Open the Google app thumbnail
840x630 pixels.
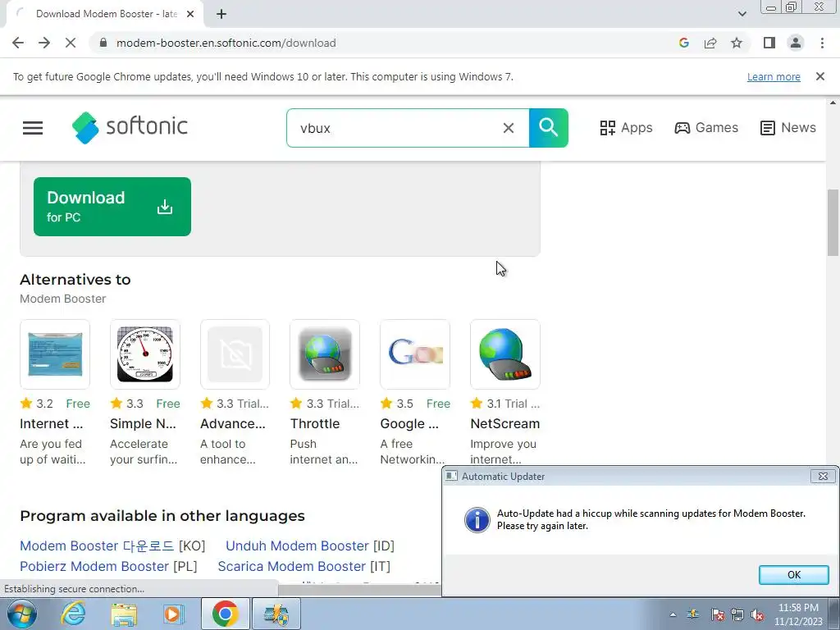click(x=415, y=354)
